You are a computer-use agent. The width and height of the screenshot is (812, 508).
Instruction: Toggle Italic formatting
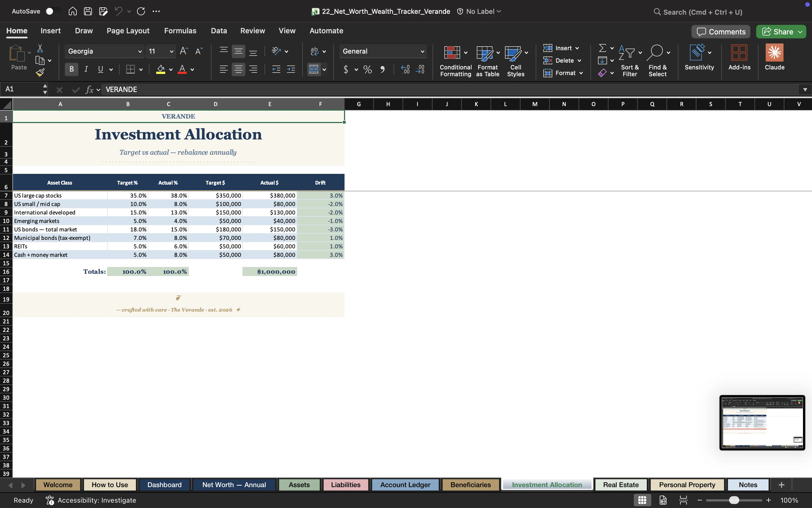(86, 69)
